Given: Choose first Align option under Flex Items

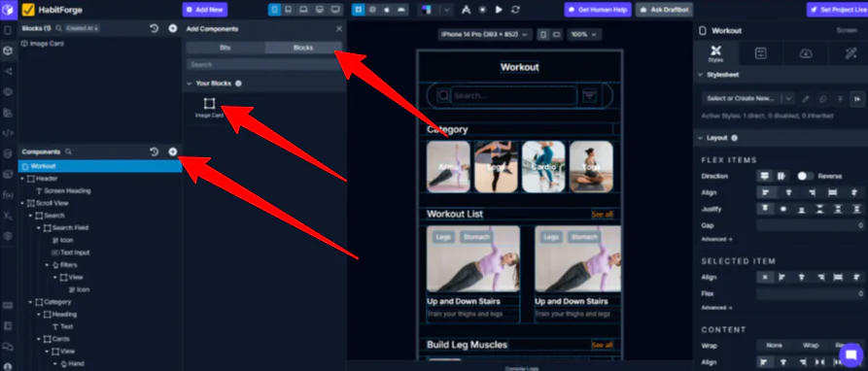Looking at the screenshot, I should pos(766,192).
